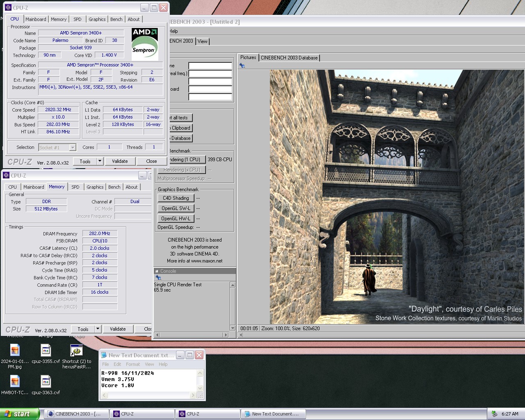Run the Rendering (1 CPU) benchmark
The width and height of the screenshot is (525, 420).
187,160
